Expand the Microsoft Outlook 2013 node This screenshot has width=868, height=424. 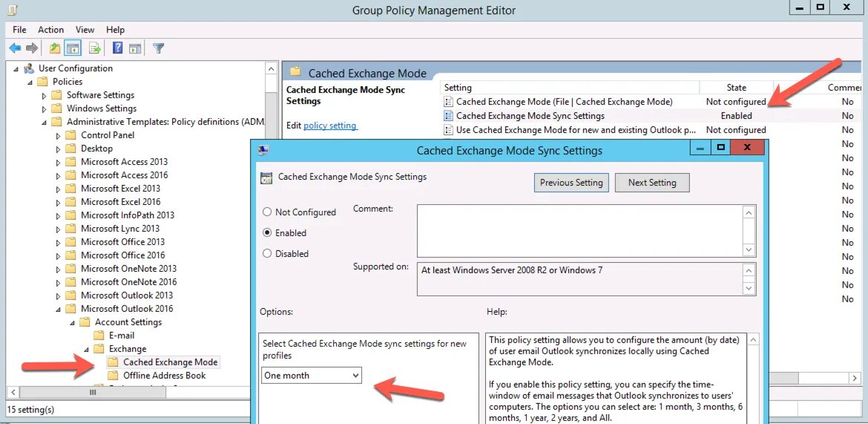click(58, 296)
